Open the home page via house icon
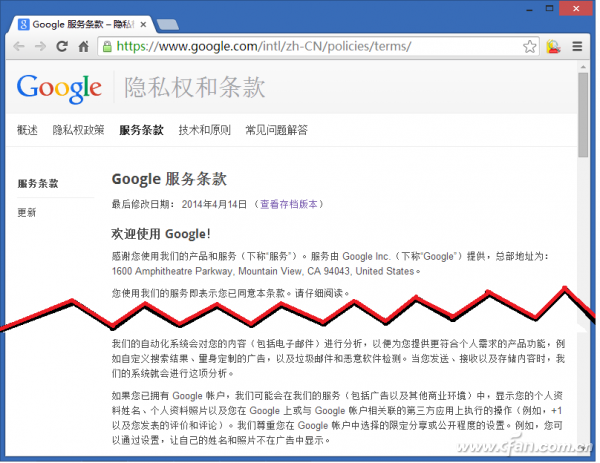The height and width of the screenshot is (463, 600). tap(83, 47)
